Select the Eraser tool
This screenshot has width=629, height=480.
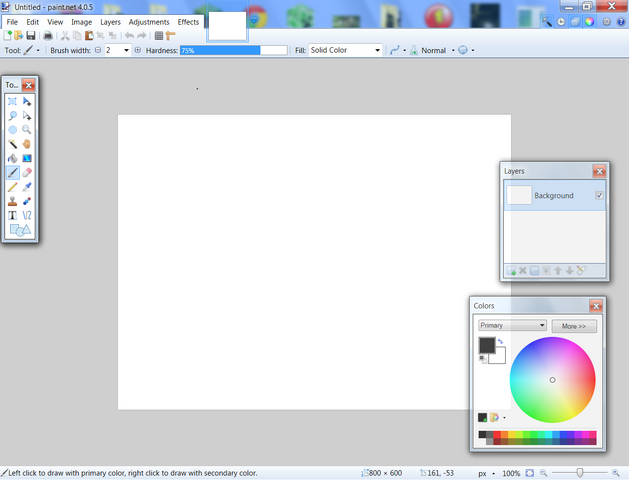[27, 172]
